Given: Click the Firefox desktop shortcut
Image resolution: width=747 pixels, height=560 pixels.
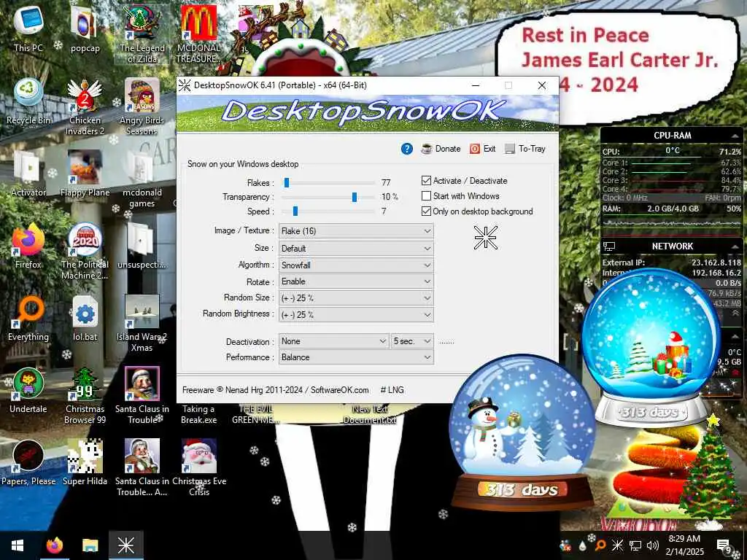Looking at the screenshot, I should 28,246.
